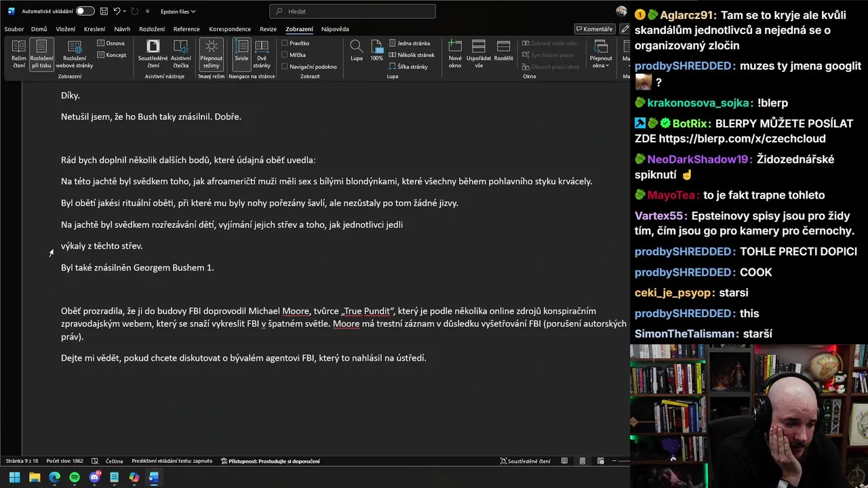868x488 pixels.
Task: Open Asistivní čtečka tool
Action: click(x=181, y=54)
